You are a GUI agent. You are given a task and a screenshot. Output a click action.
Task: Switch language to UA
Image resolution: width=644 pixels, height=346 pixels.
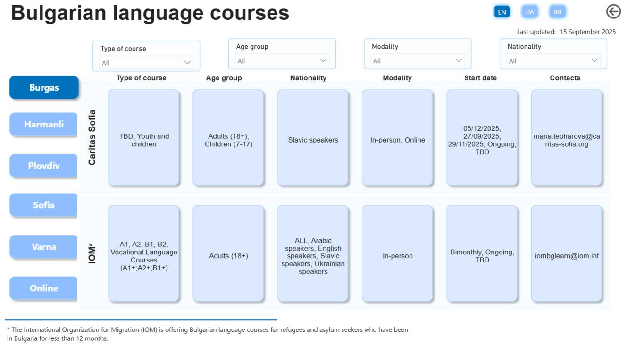tap(530, 12)
